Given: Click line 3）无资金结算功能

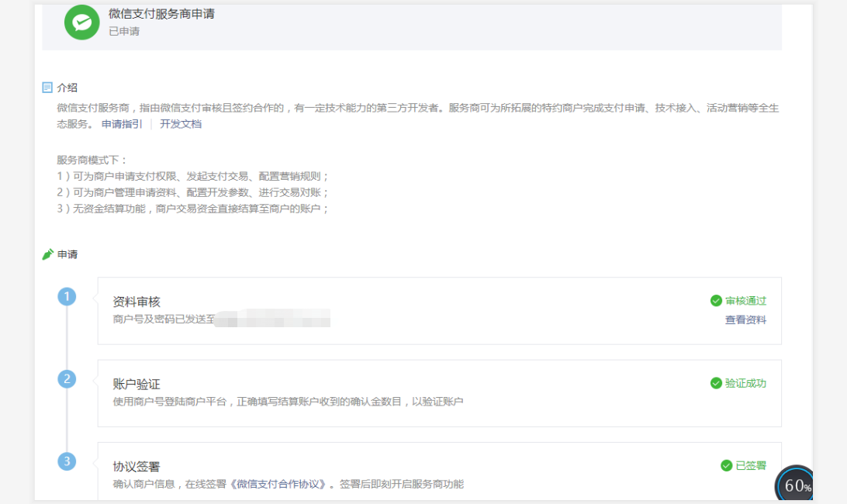Looking at the screenshot, I should 193,209.
